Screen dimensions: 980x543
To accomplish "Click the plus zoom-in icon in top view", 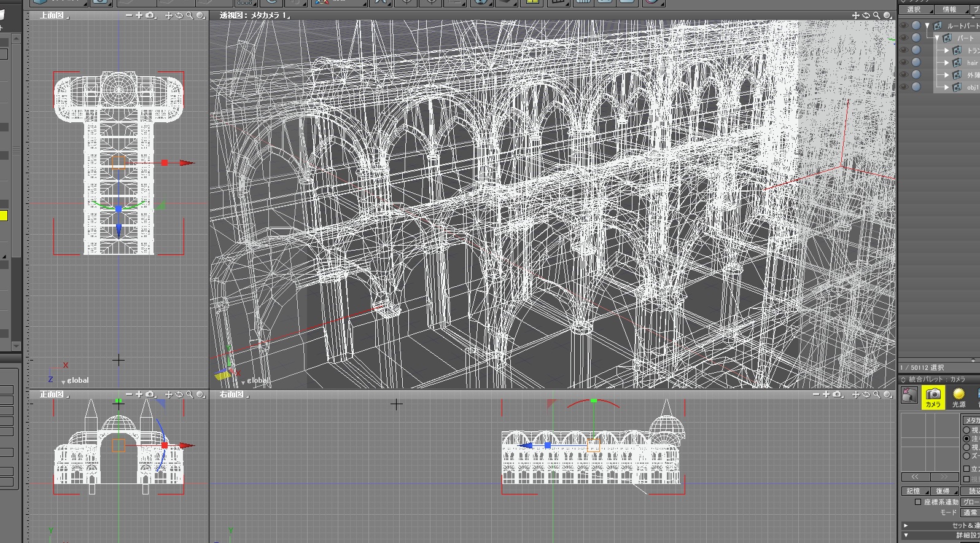I will pos(139,15).
